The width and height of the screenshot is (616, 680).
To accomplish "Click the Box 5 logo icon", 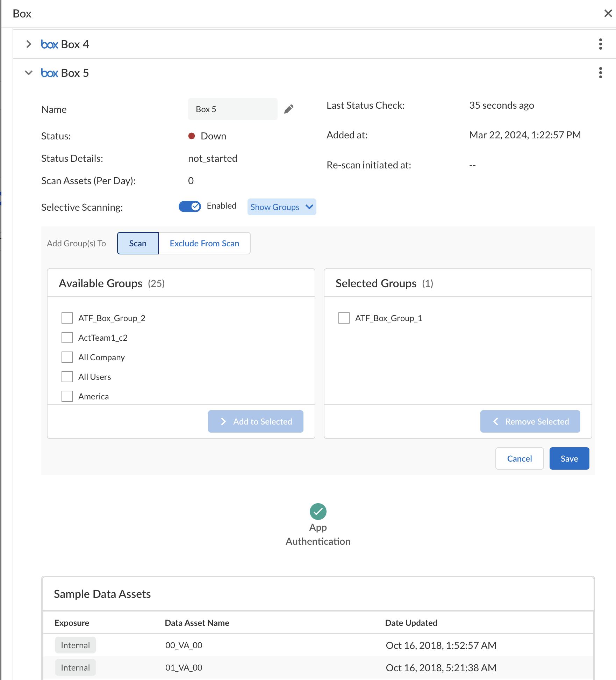I will pyautogui.click(x=49, y=73).
